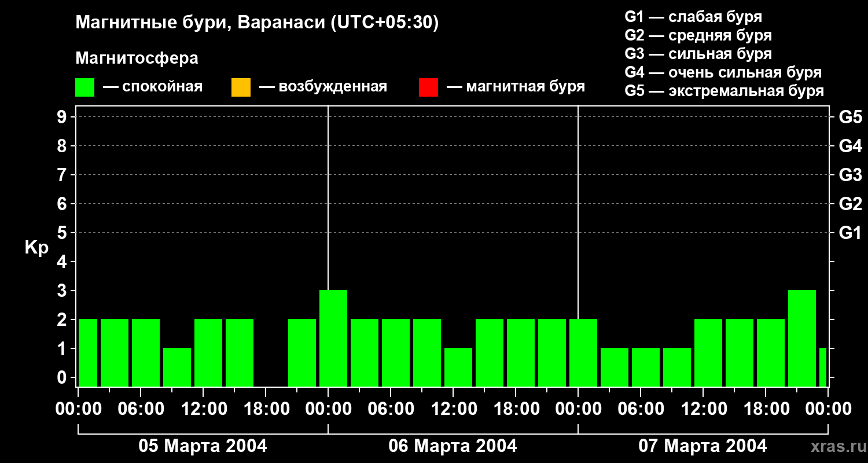Click the G3 label on right axis
The image size is (868, 463).
tap(851, 175)
